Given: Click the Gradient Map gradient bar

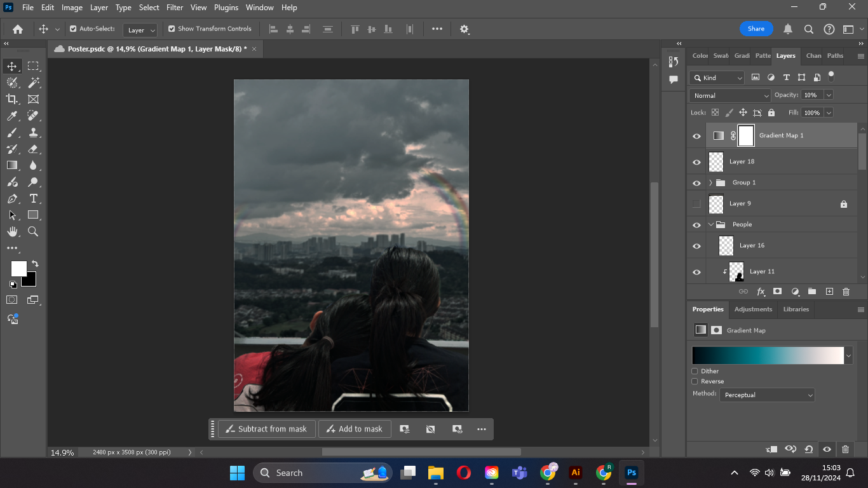Looking at the screenshot, I should [x=768, y=356].
